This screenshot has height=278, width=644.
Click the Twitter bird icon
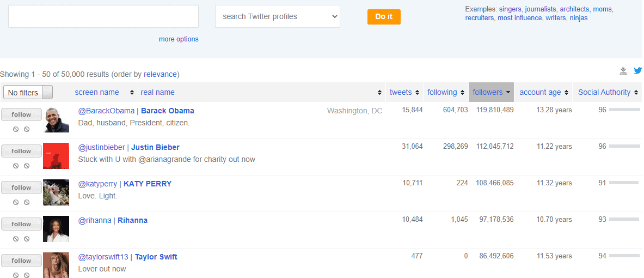click(x=637, y=71)
